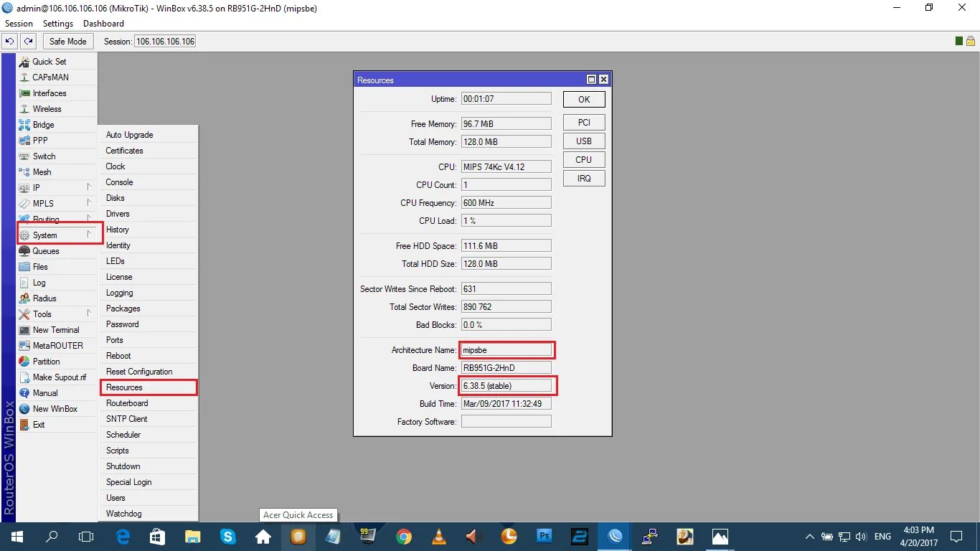Click the Radius icon in sidebar

click(24, 298)
